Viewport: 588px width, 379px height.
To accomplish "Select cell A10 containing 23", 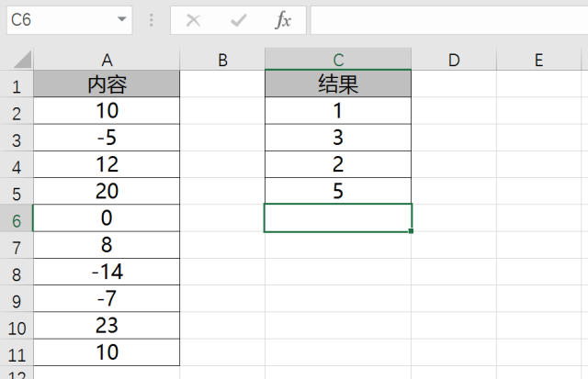I will tap(107, 325).
